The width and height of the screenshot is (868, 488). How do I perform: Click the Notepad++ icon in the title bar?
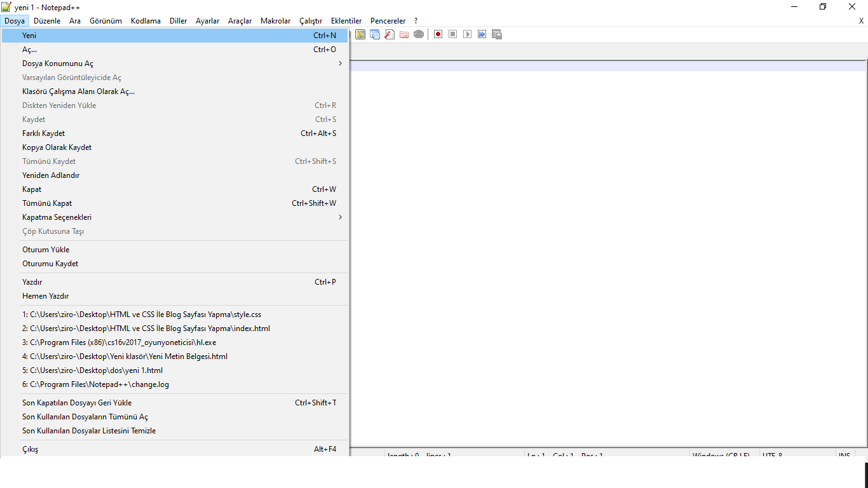point(6,6)
